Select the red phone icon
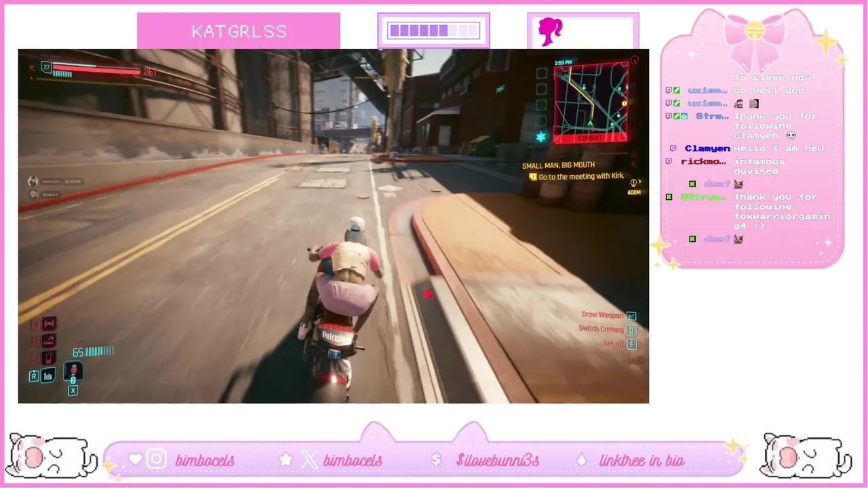 [49, 358]
